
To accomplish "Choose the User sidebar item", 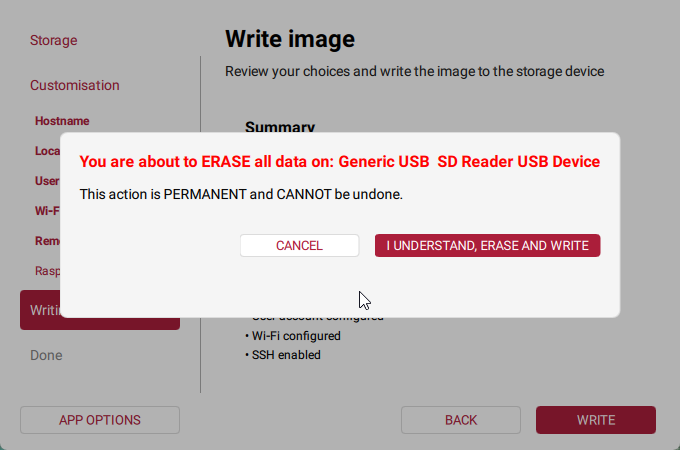I will (x=47, y=181).
